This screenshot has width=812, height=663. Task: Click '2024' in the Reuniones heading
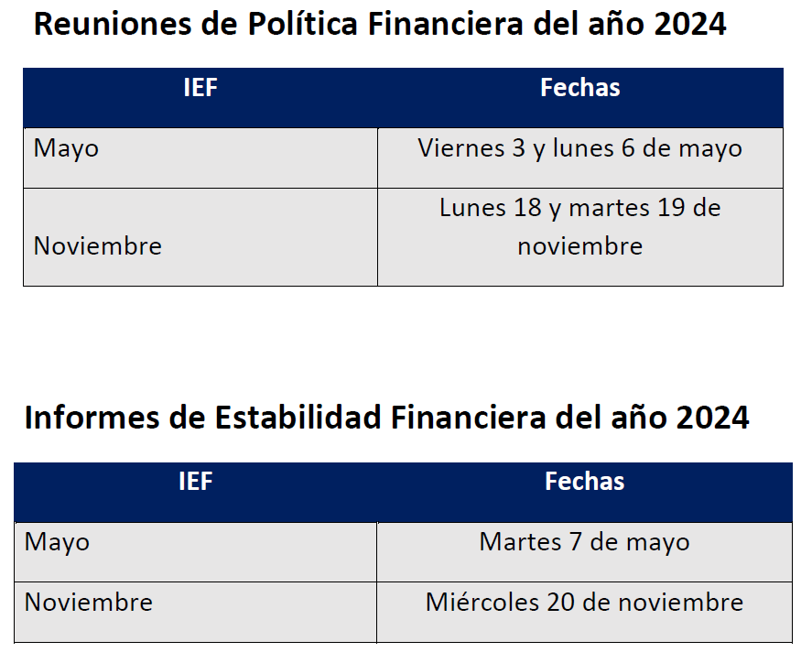(x=690, y=25)
